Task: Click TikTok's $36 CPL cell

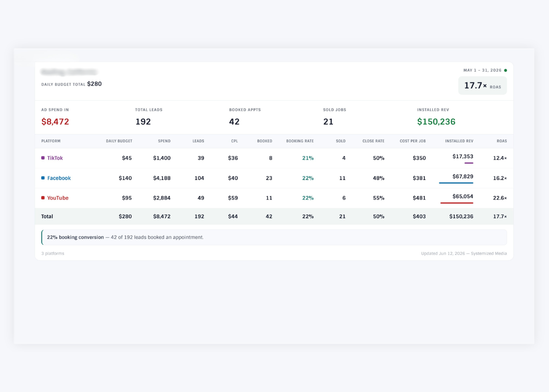Action: click(x=233, y=158)
